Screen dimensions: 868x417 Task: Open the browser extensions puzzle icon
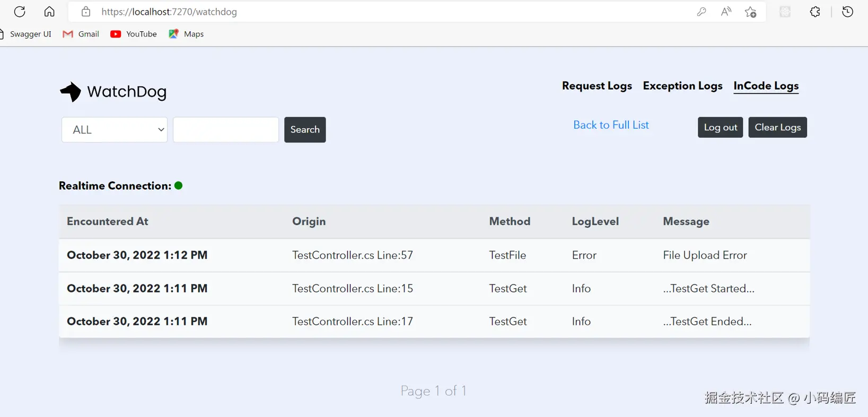click(815, 12)
